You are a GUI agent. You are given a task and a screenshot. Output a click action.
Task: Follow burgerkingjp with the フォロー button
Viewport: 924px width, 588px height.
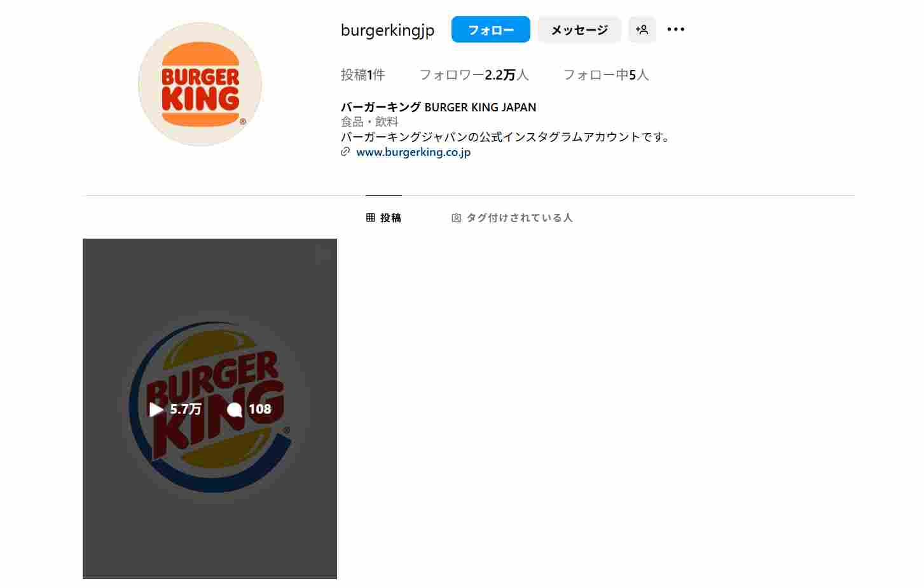[490, 29]
